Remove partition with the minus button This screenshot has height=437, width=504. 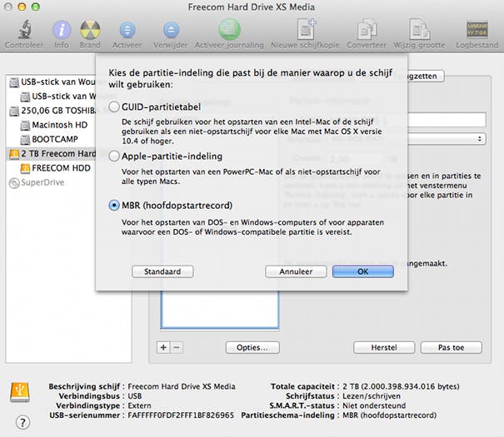[177, 347]
